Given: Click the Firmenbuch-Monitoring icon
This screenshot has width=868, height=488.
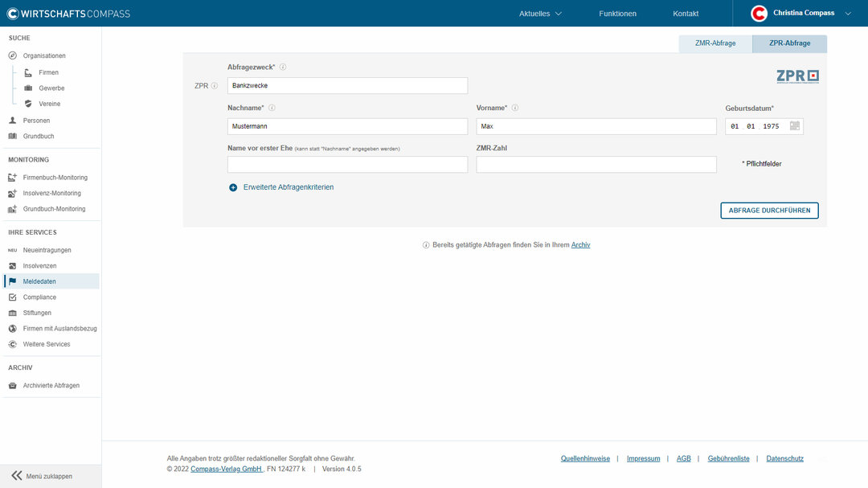Looking at the screenshot, I should (x=13, y=177).
